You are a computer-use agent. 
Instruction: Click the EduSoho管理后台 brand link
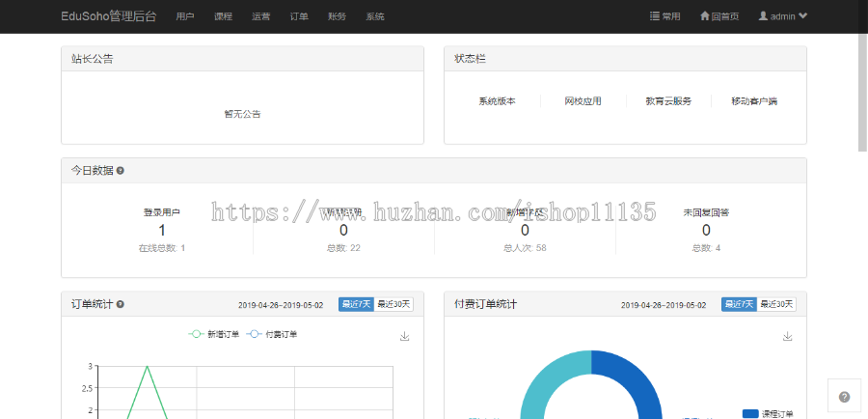[108, 16]
